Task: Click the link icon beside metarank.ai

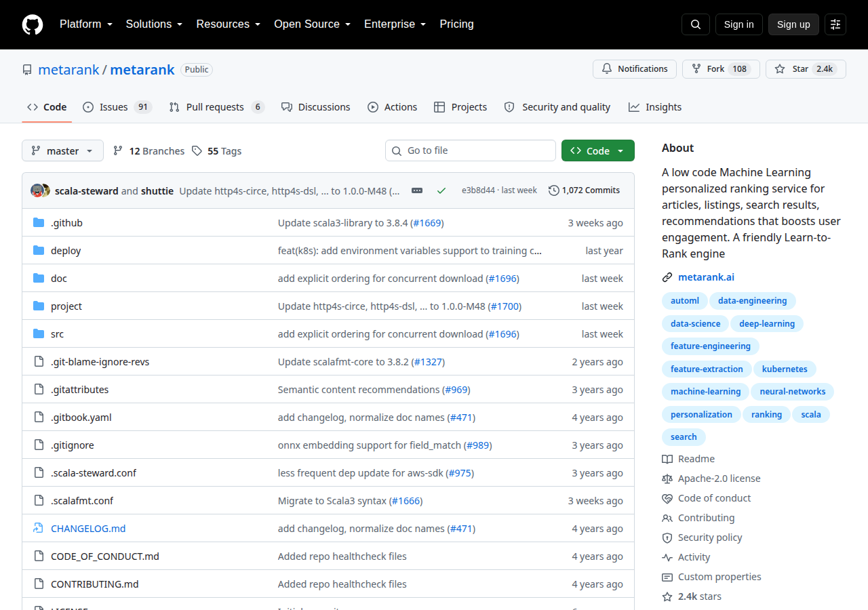Action: pos(667,277)
